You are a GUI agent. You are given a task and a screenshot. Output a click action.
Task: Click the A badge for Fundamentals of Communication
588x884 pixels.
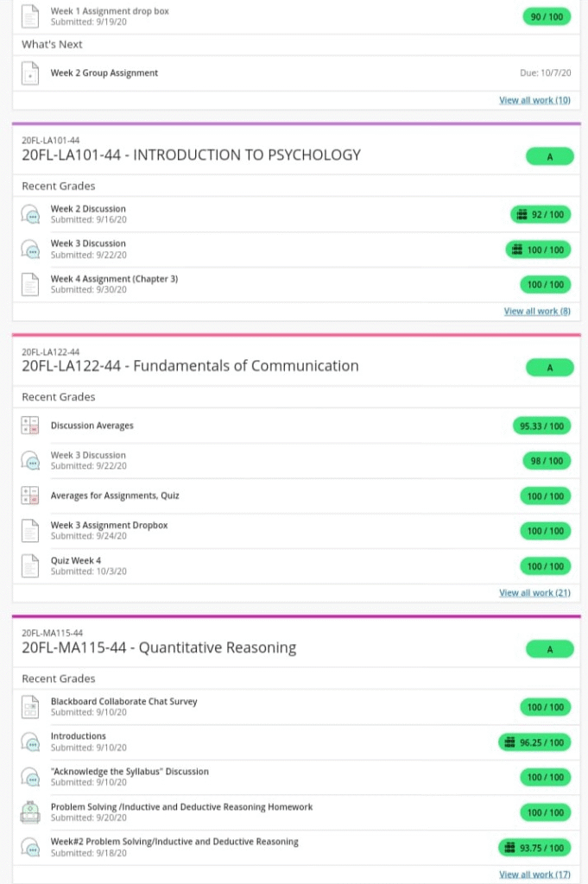point(550,367)
